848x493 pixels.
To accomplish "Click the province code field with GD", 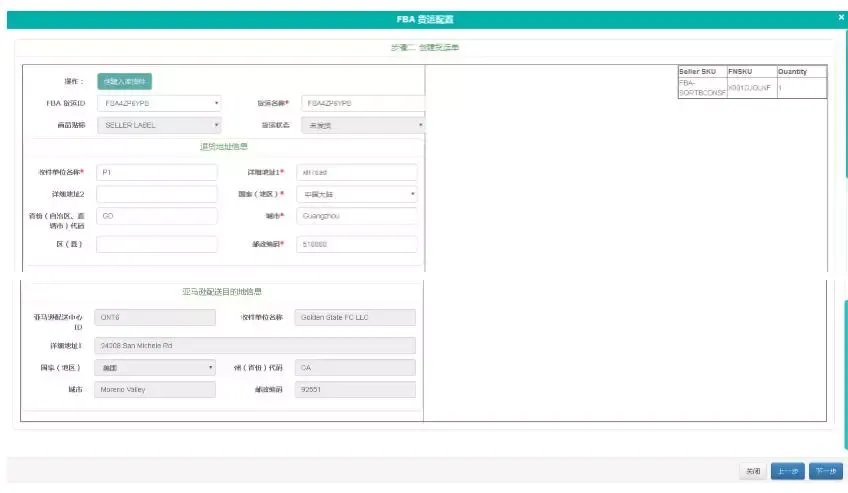I will (157, 216).
